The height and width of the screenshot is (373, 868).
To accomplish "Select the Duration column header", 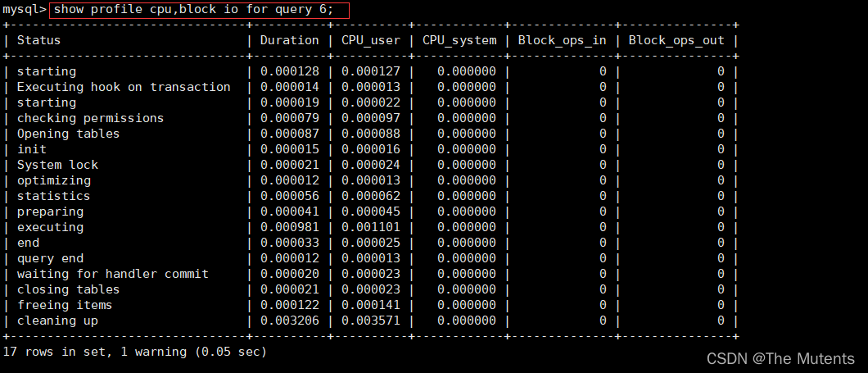I will [290, 40].
